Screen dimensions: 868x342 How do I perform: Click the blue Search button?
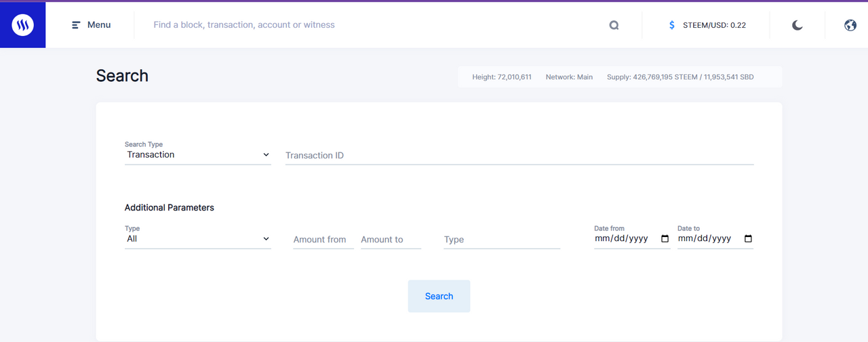click(439, 296)
